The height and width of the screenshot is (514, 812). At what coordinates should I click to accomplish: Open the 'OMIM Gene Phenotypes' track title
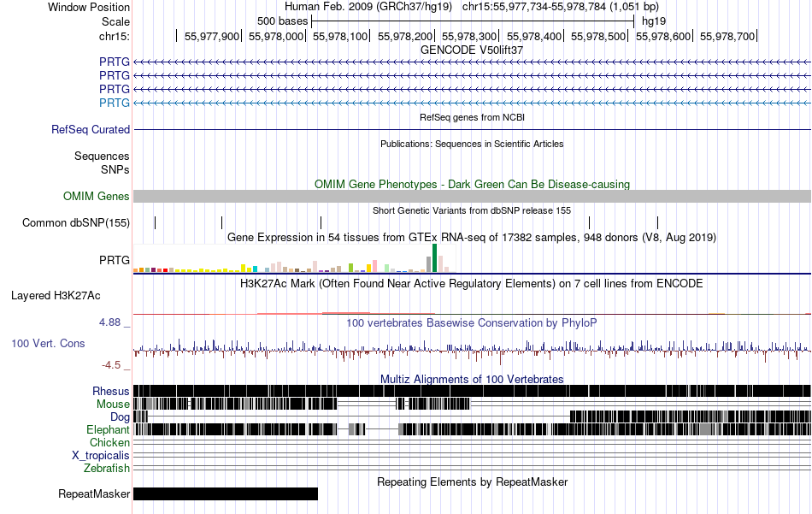472,185
